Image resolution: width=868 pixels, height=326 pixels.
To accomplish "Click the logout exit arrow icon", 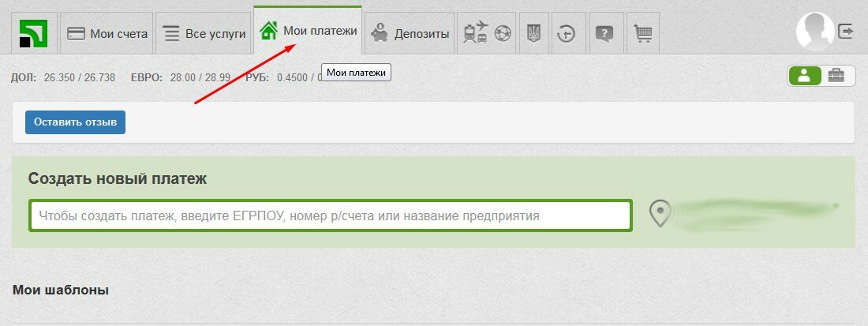I will tap(846, 32).
